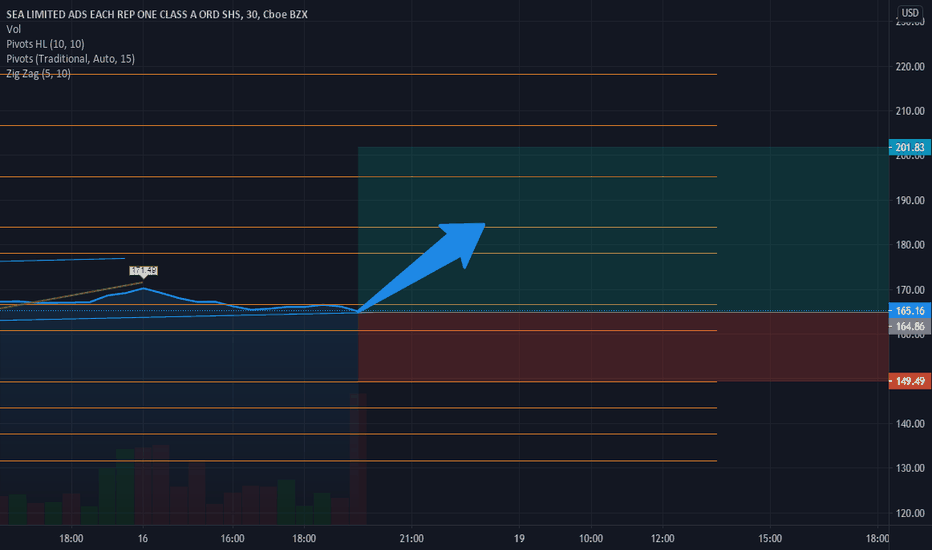Click the 10:00 time axis label
This screenshot has width=932, height=550.
point(591,539)
